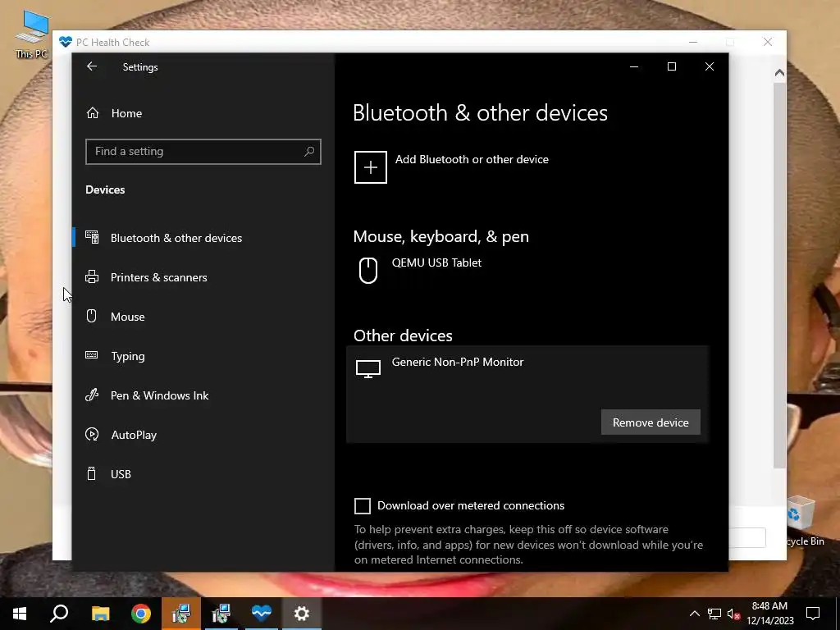This screenshot has width=840, height=630.
Task: Click PC Health Check scrollbar up arrow
Action: click(779, 73)
